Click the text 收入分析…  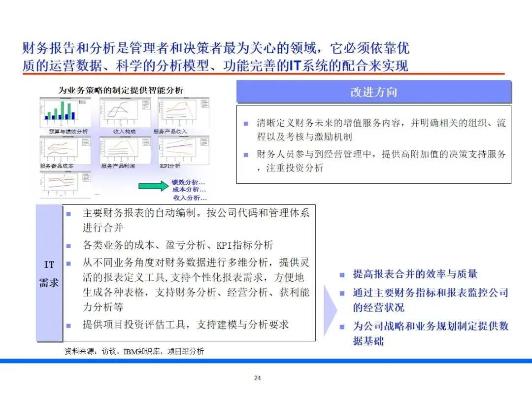tap(190, 198)
